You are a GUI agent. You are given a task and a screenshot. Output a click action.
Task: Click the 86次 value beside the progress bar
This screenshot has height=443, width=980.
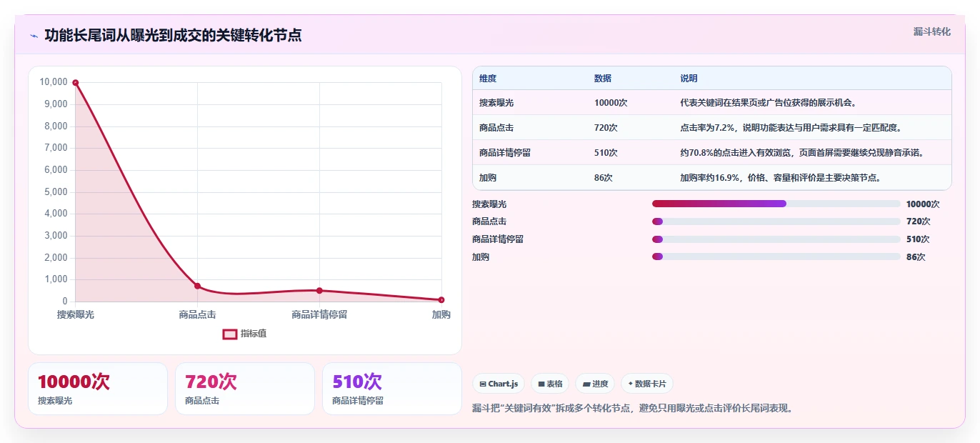(916, 257)
